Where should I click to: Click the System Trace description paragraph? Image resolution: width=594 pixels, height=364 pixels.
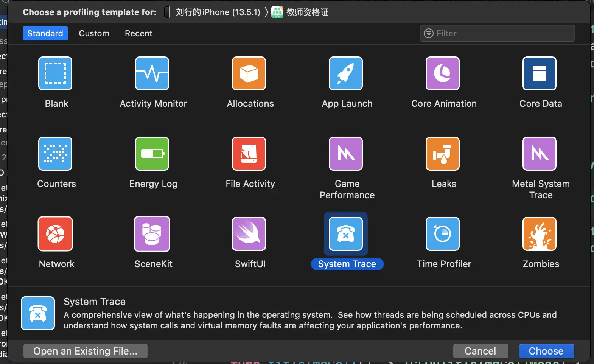click(x=310, y=320)
